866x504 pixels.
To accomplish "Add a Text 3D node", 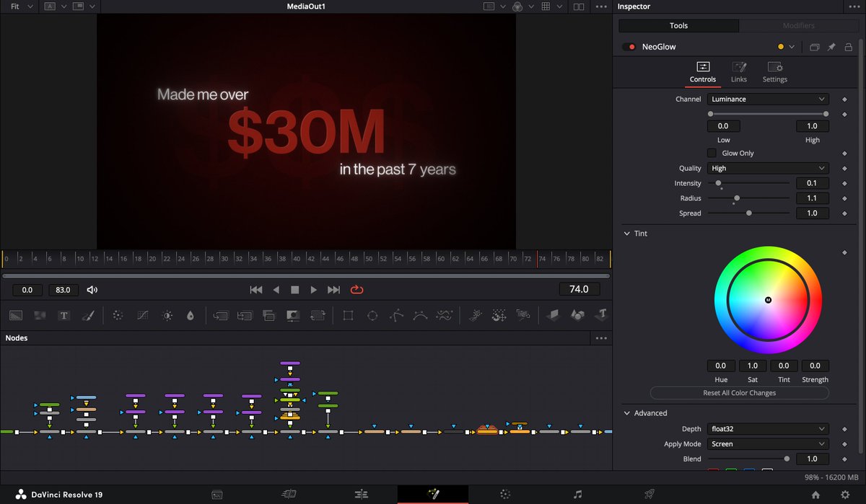I will point(602,315).
